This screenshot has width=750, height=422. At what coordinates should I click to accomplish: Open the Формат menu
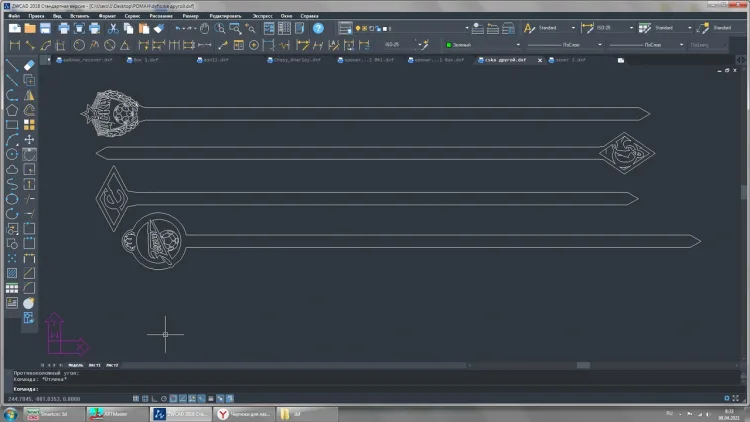pyautogui.click(x=107, y=16)
